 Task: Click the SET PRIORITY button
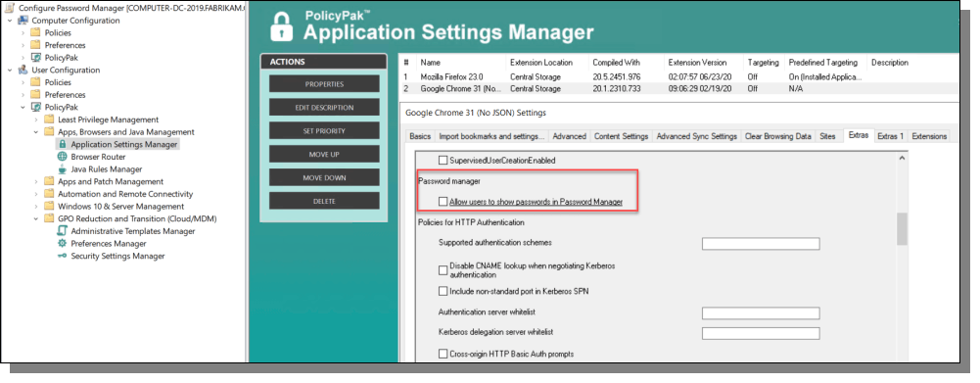pyautogui.click(x=324, y=131)
